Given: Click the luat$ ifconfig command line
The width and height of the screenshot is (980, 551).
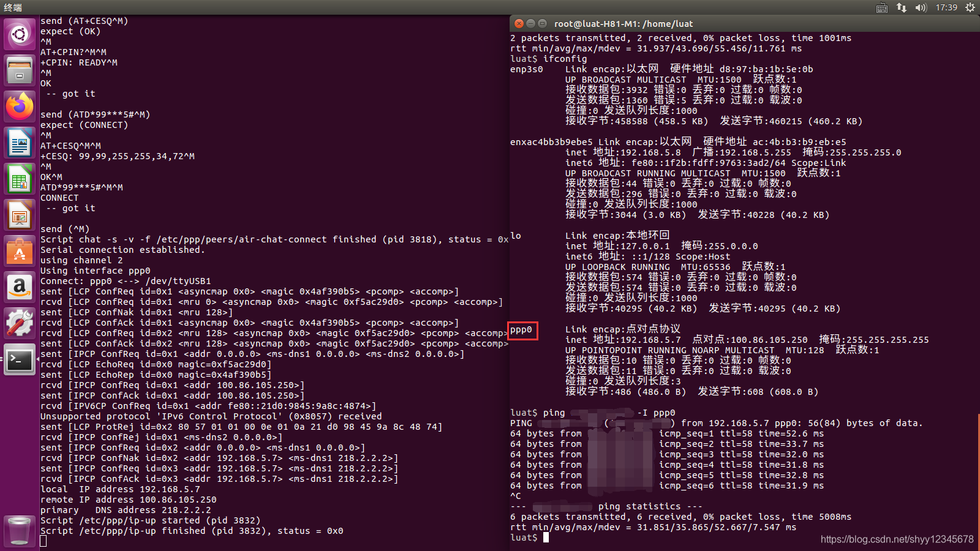Looking at the screenshot, I should [x=548, y=59].
